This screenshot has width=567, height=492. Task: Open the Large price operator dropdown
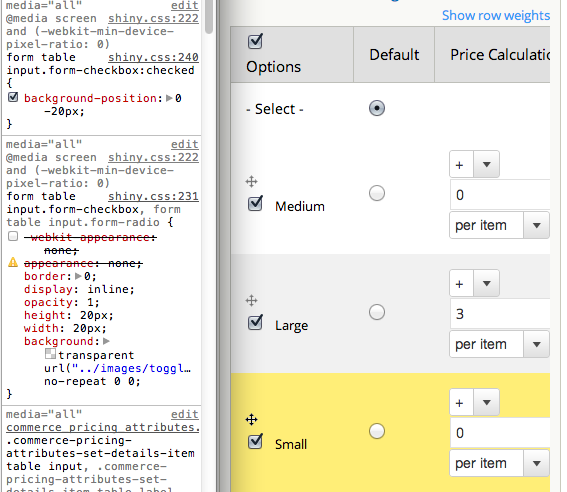pyautogui.click(x=474, y=283)
